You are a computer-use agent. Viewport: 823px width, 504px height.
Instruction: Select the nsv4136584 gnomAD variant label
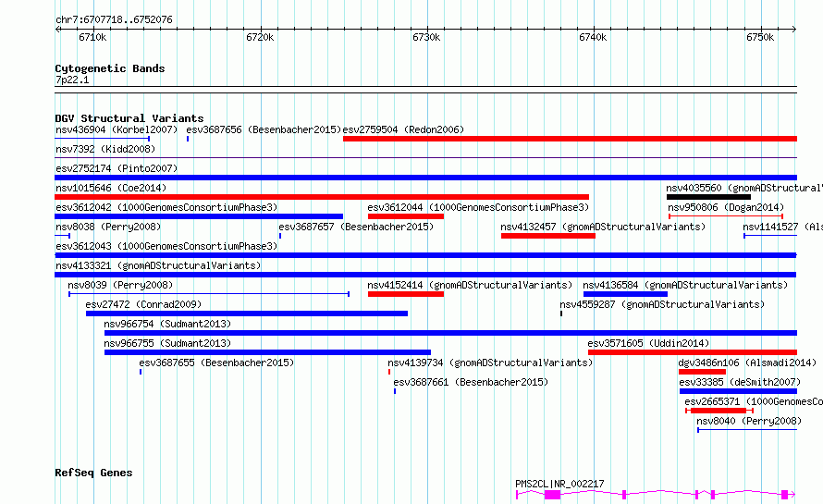(685, 285)
